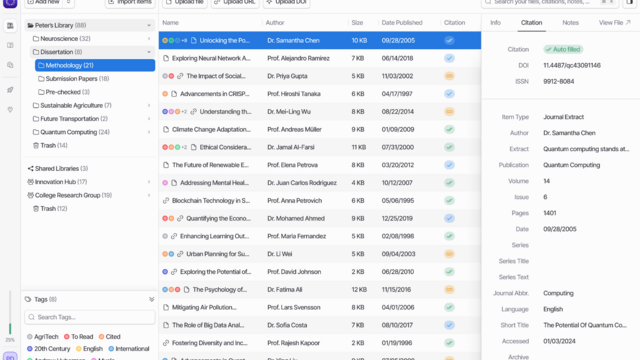Switch to the Notes tab
Image resolution: width=640 pixels, height=360 pixels.
[570, 23]
